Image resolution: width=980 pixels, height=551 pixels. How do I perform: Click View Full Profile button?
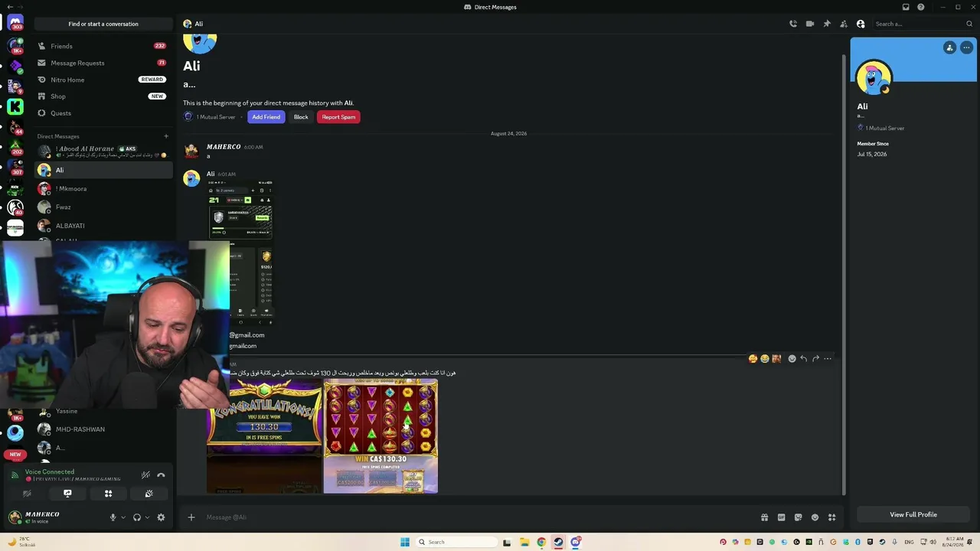913,514
